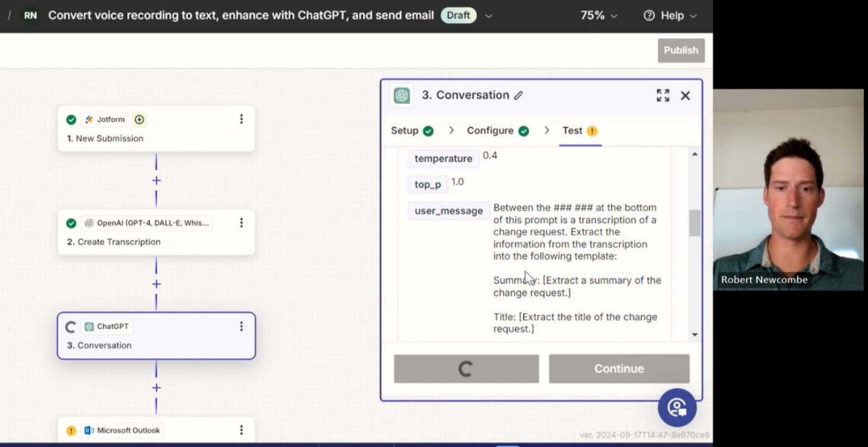Open the support chat bubble
Image resolution: width=868 pixels, height=447 pixels.
coord(677,407)
